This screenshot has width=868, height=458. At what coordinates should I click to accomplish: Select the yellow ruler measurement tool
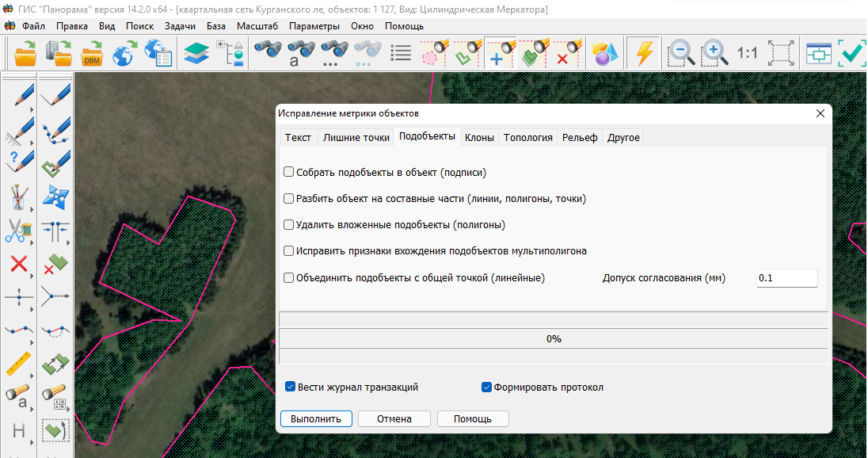19,364
